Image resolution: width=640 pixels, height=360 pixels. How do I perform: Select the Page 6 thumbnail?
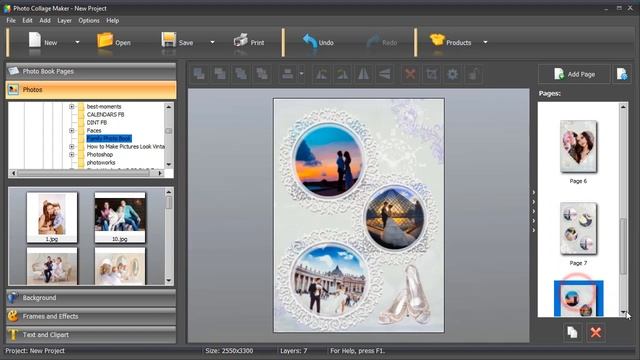click(578, 147)
